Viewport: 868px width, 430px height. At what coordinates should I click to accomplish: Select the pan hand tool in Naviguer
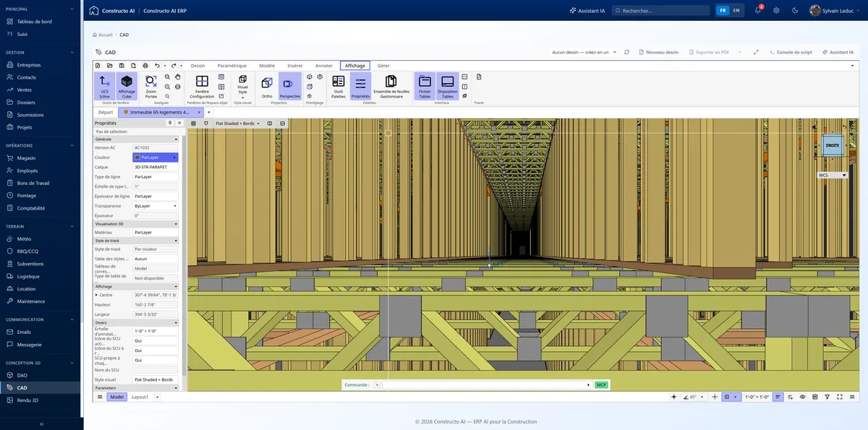point(178,77)
